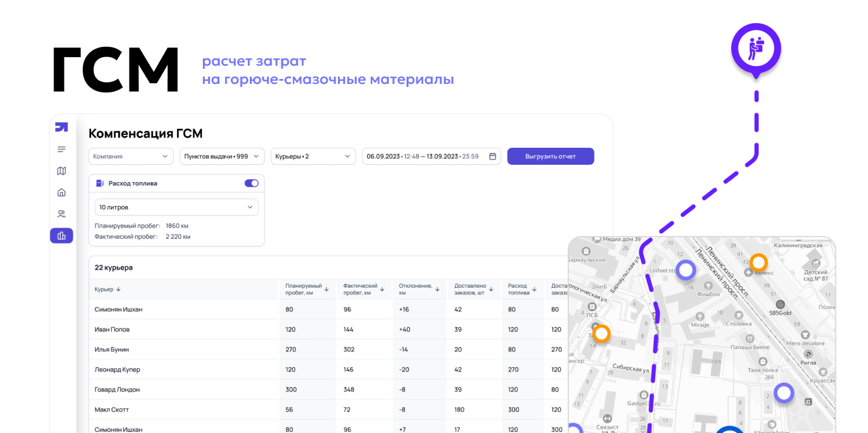This screenshot has height=433, width=868.
Task: Sort by Фактический пробег column
Action: click(x=363, y=289)
